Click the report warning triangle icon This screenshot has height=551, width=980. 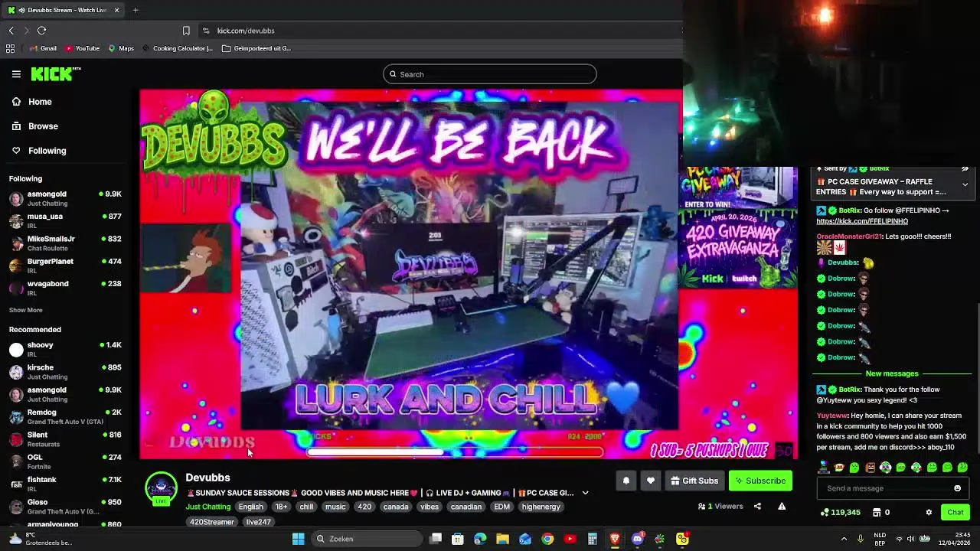[x=782, y=506]
